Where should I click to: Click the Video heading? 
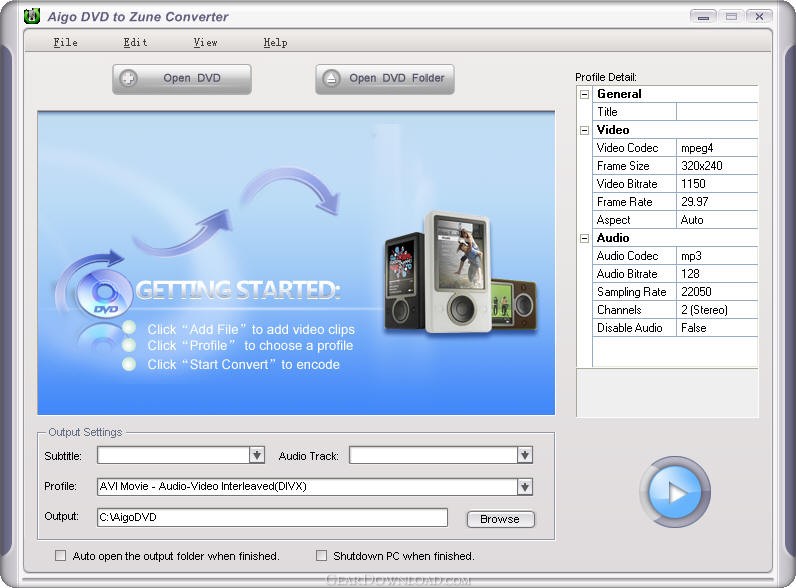pyautogui.click(x=613, y=130)
